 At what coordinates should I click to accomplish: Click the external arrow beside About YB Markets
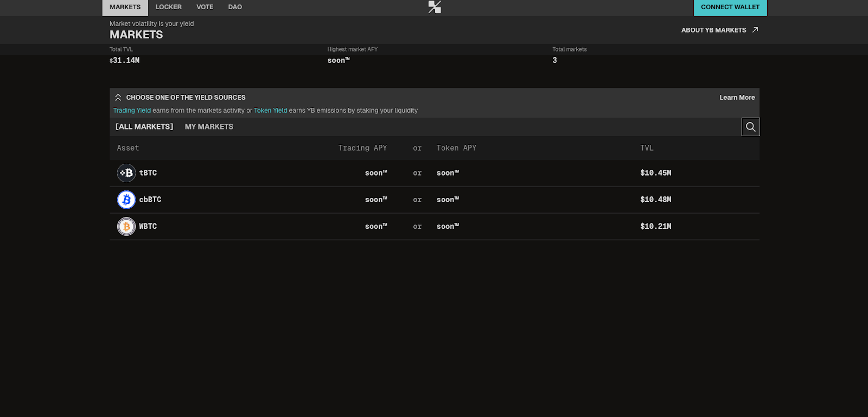coord(755,30)
